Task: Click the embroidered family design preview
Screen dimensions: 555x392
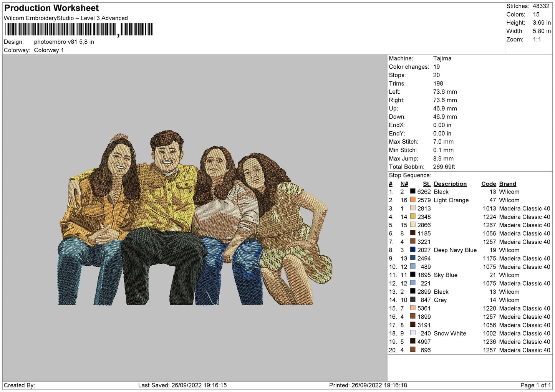Action: pyautogui.click(x=195, y=218)
